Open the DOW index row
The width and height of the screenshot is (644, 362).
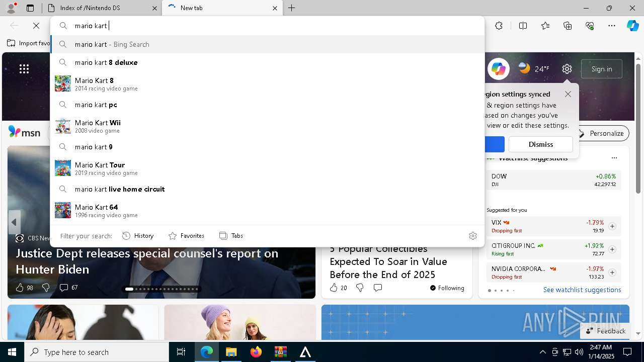pyautogui.click(x=553, y=180)
